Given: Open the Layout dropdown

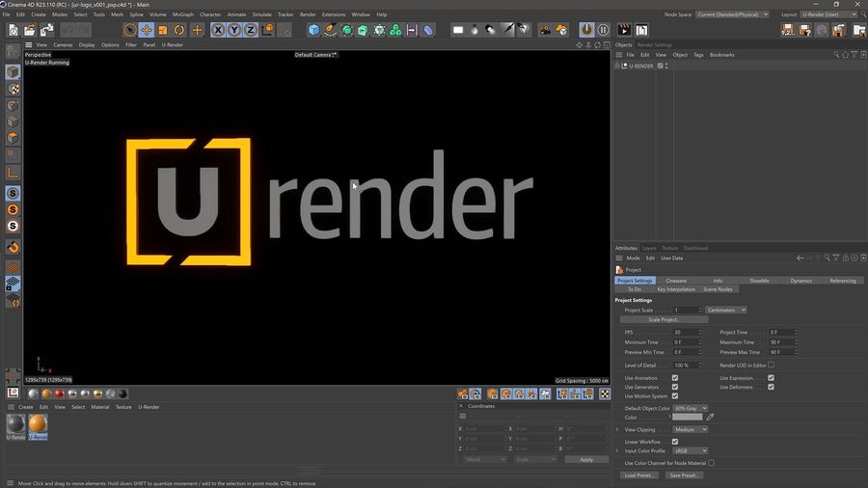Looking at the screenshot, I should coord(828,14).
